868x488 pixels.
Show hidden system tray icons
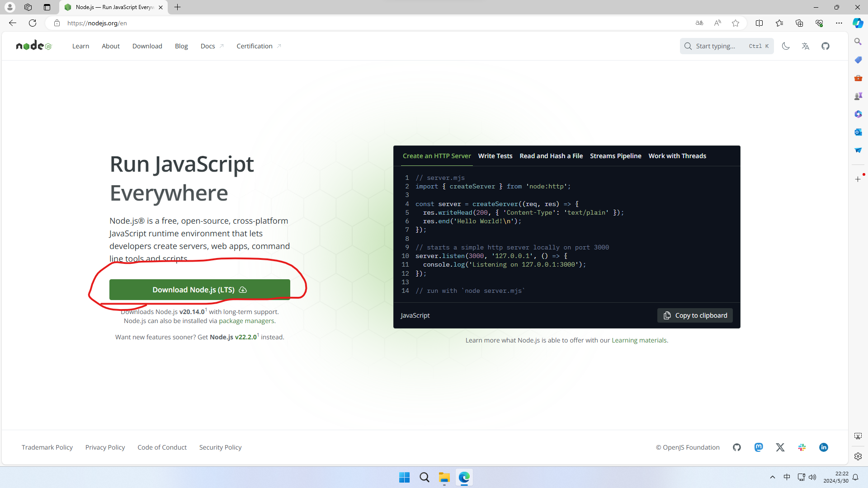[x=773, y=477]
